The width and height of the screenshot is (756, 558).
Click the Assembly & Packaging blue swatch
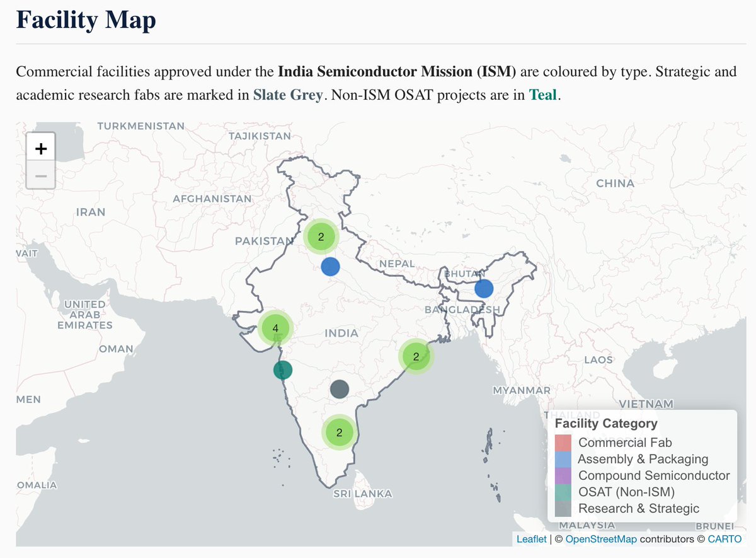point(563,459)
